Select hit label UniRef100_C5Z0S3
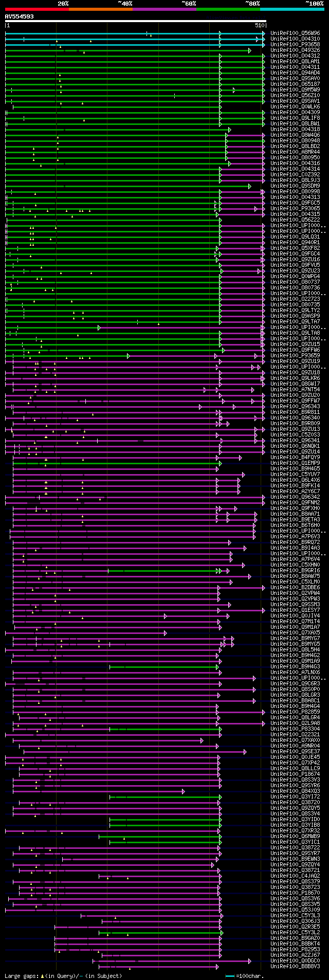Screen dimensions: 329x980 pyautogui.click(x=295, y=434)
